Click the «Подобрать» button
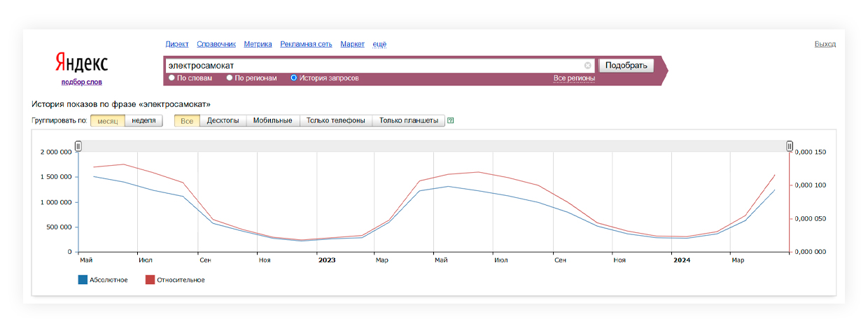Screen dimensions: 868x333 click(x=626, y=65)
